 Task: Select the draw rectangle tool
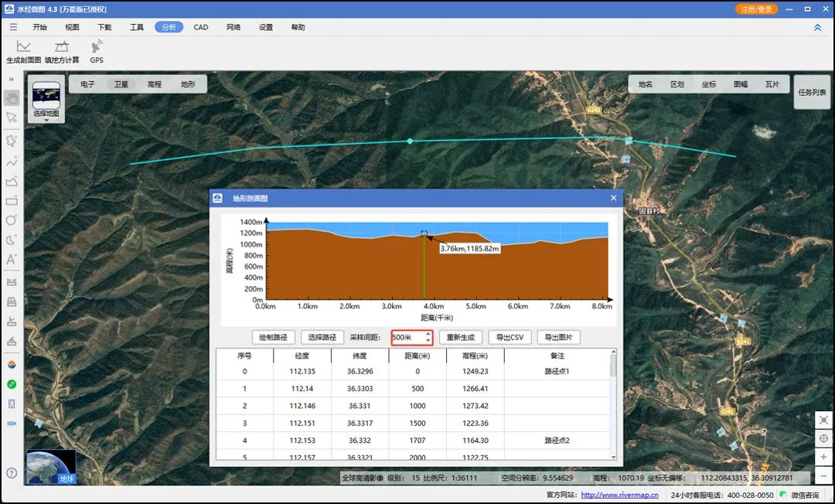[x=12, y=201]
